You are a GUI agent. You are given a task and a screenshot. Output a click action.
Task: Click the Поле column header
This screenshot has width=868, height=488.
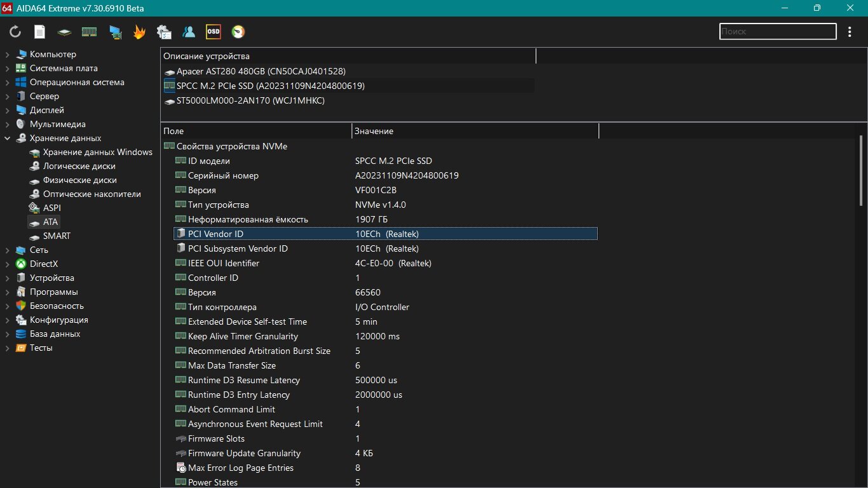[256, 131]
